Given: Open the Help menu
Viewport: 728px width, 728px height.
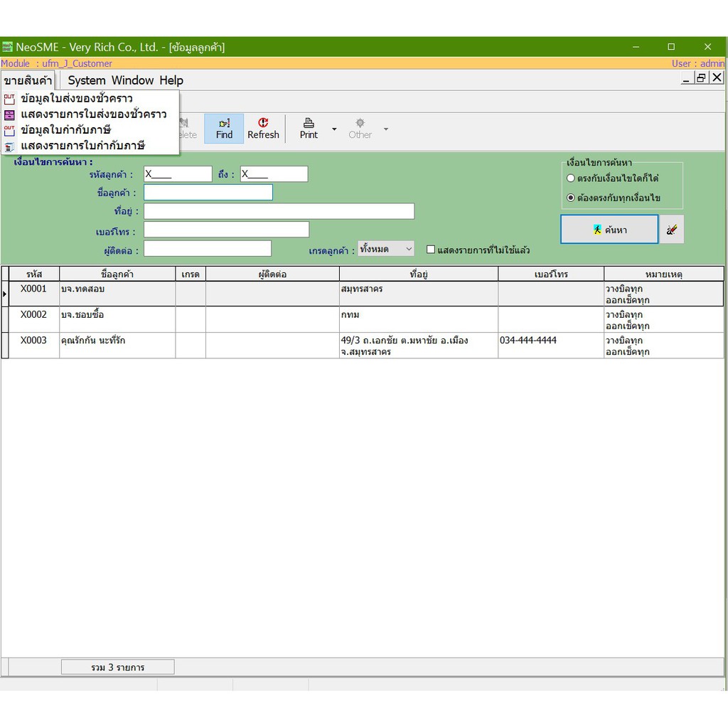Looking at the screenshot, I should [171, 80].
